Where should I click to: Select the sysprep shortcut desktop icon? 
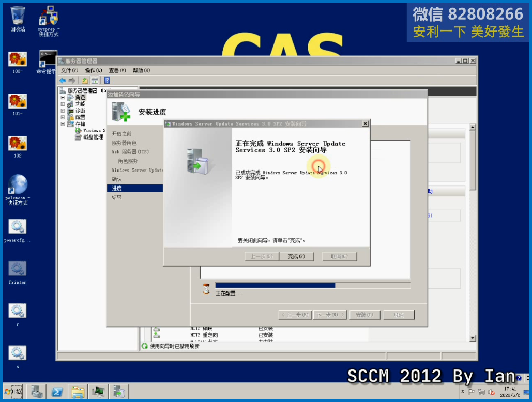tap(49, 21)
